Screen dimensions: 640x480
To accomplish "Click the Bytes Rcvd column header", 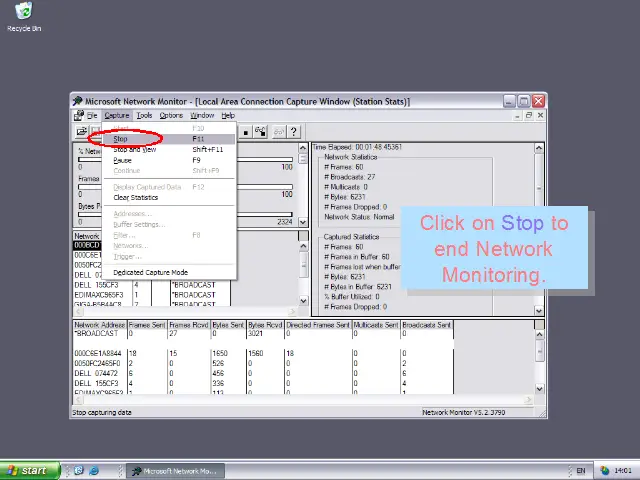I will [265, 325].
